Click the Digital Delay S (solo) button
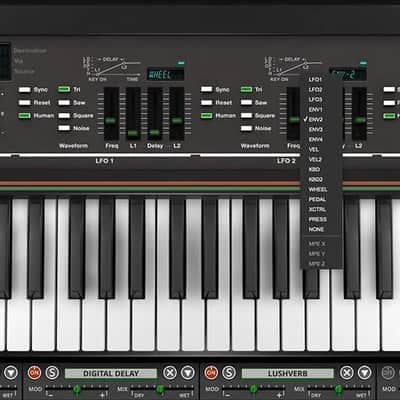400x400 pixels. 52,372
